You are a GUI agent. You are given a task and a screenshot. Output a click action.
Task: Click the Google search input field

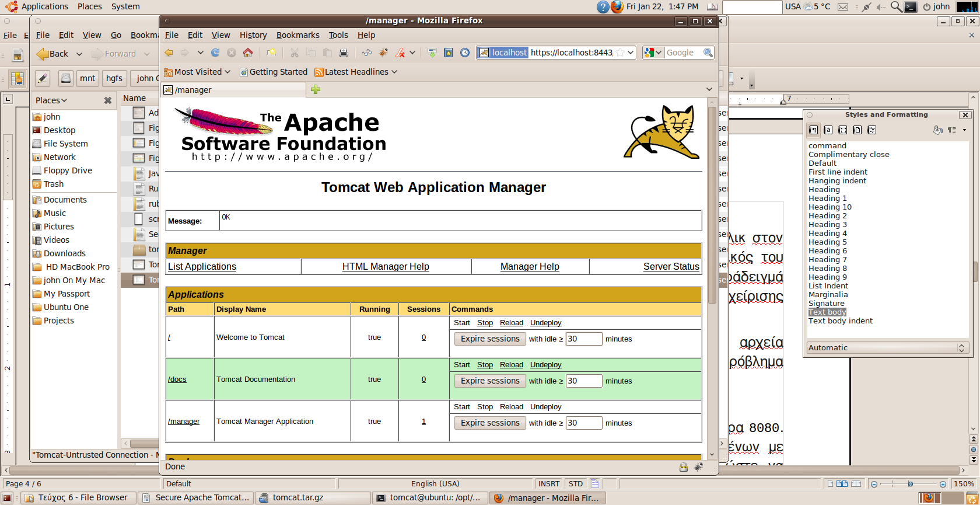click(682, 53)
